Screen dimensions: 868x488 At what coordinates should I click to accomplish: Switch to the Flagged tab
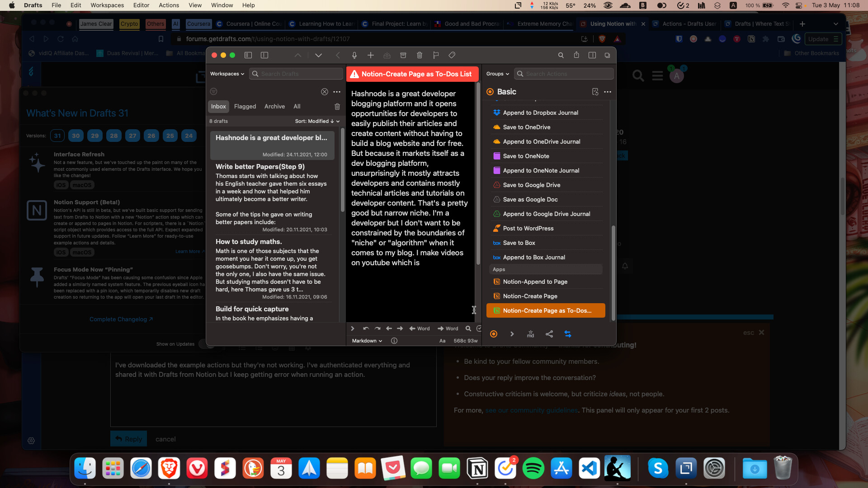tap(245, 106)
